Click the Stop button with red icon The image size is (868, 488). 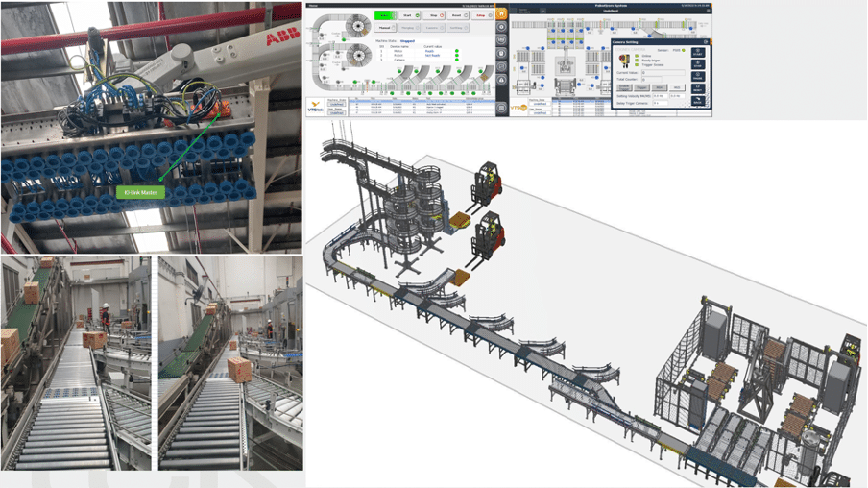coord(434,15)
